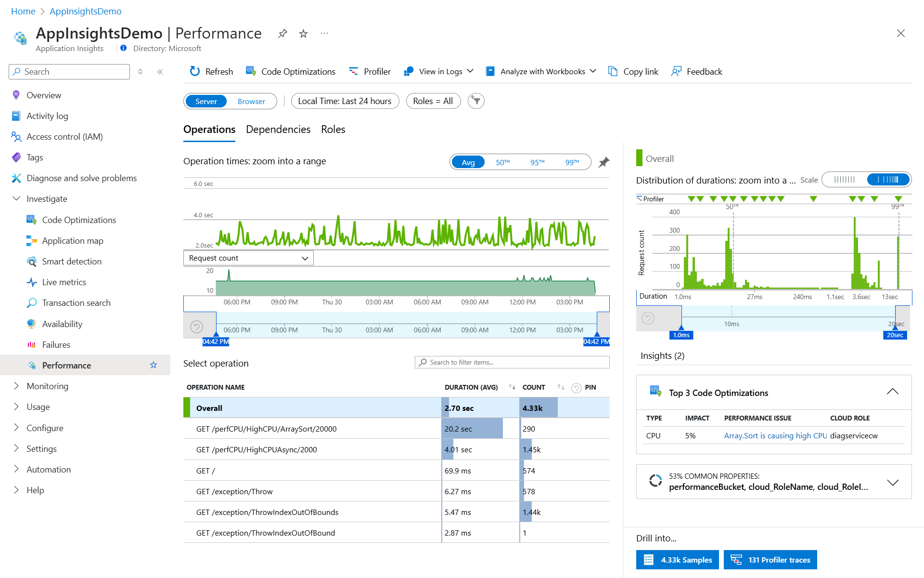The width and height of the screenshot is (924, 578).
Task: Pin the operation times chart
Action: point(603,162)
